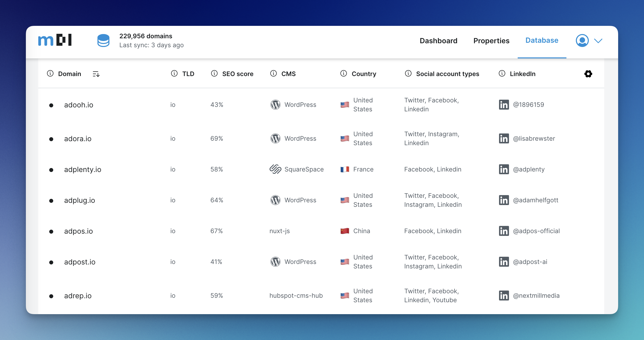Click the LinkedIn icon beside @lisabrewster
Viewport: 644px width, 340px height.
[504, 138]
